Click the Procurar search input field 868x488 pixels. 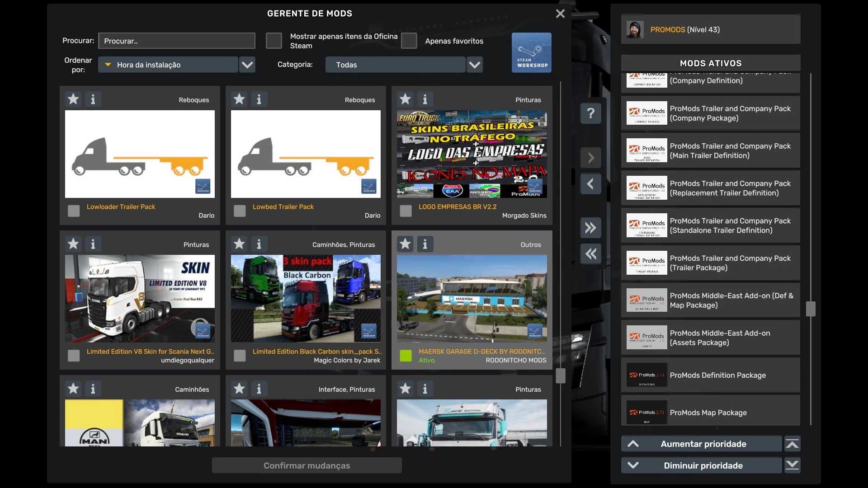(x=177, y=41)
